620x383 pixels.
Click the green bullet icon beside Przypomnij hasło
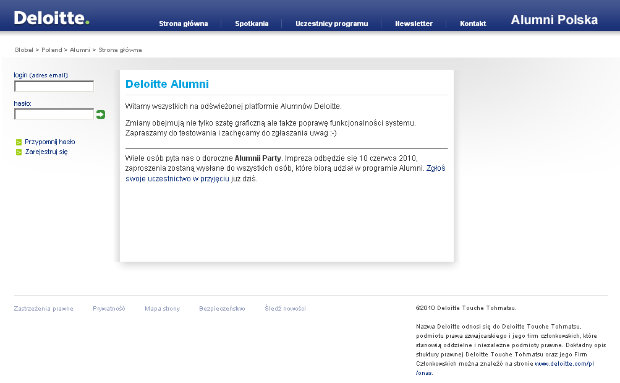click(19, 142)
